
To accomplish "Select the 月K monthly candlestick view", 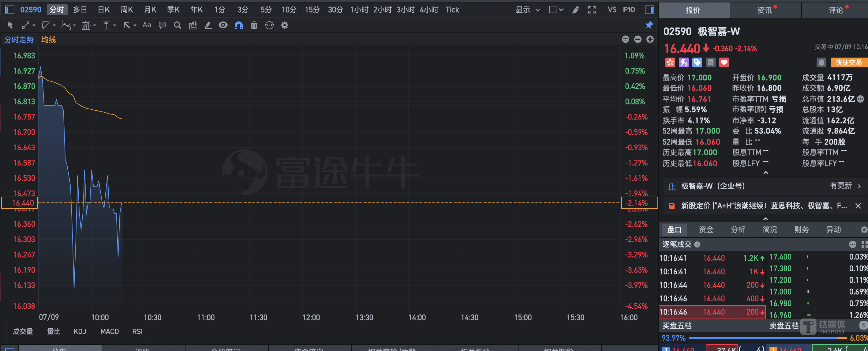I will click(x=150, y=9).
